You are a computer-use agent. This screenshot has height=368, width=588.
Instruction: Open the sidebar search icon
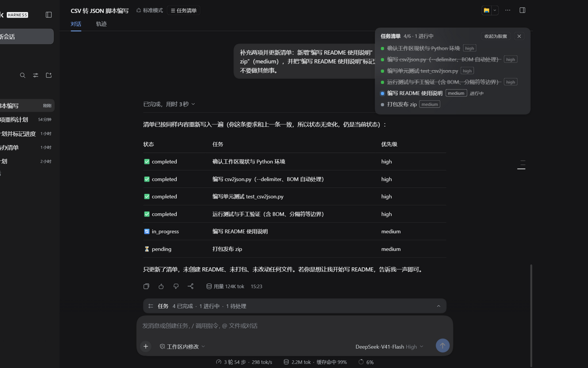point(22,75)
